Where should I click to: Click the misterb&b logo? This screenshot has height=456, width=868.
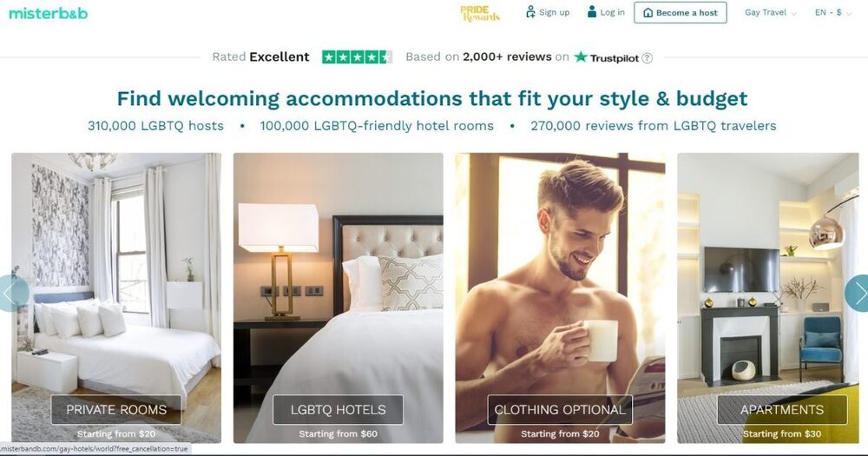coord(48,13)
